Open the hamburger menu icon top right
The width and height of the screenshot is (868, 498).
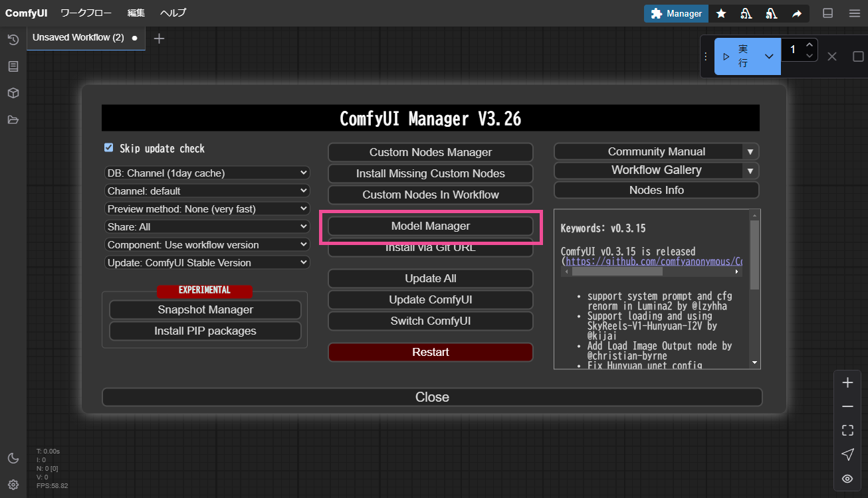(854, 13)
